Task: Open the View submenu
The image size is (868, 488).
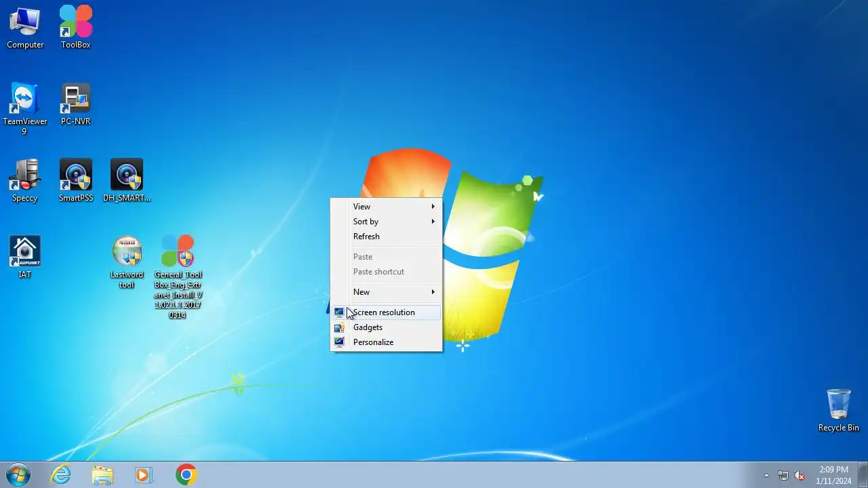Action: [x=386, y=207]
